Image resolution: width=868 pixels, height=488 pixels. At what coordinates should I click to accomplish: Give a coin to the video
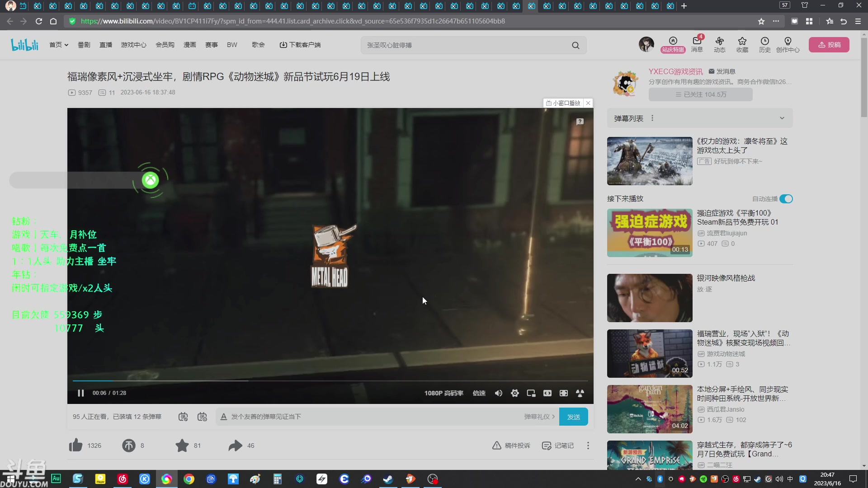128,446
